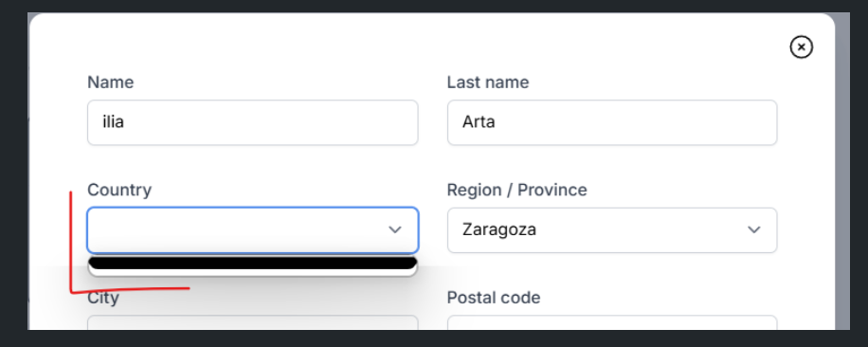Image resolution: width=868 pixels, height=347 pixels.
Task: Click into the City input box
Action: (252, 322)
